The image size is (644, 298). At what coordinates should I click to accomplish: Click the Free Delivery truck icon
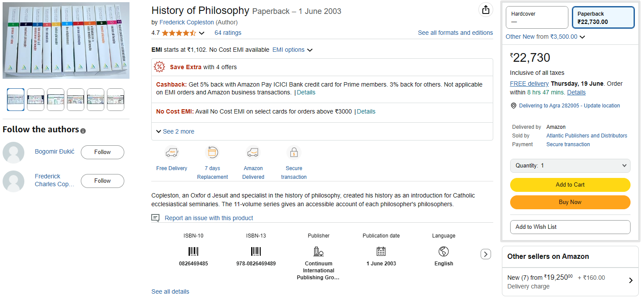point(172,153)
